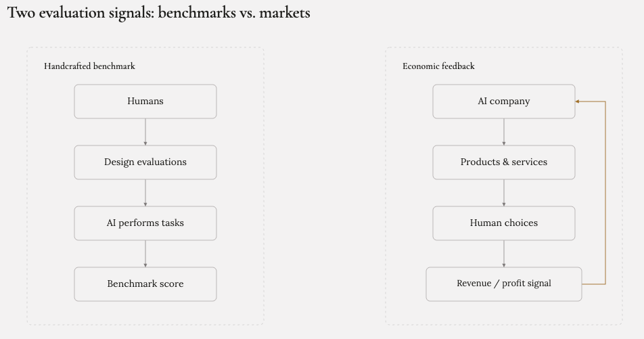Click the AI performs tasks node

click(145, 223)
